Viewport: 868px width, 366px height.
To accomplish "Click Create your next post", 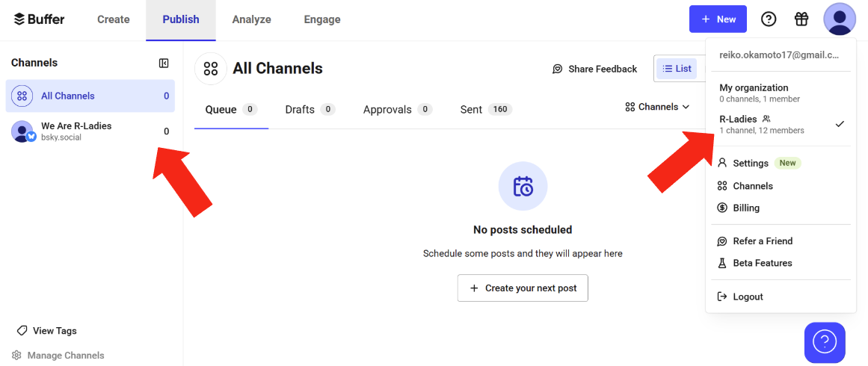I will (x=523, y=288).
